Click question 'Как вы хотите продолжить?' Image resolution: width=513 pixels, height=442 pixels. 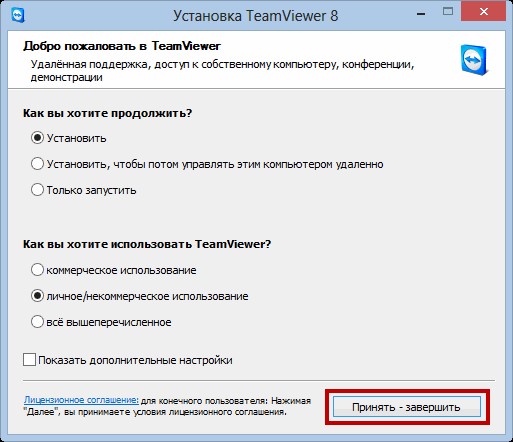click(108, 113)
